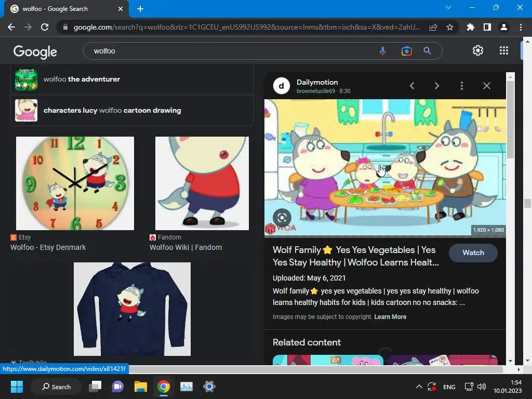
Task: Click the preview panel vertical scrollbar
Action: [510, 119]
